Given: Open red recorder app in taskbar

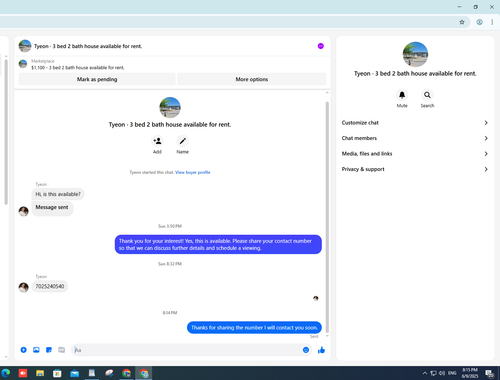Looking at the screenshot, I should point(23,373).
